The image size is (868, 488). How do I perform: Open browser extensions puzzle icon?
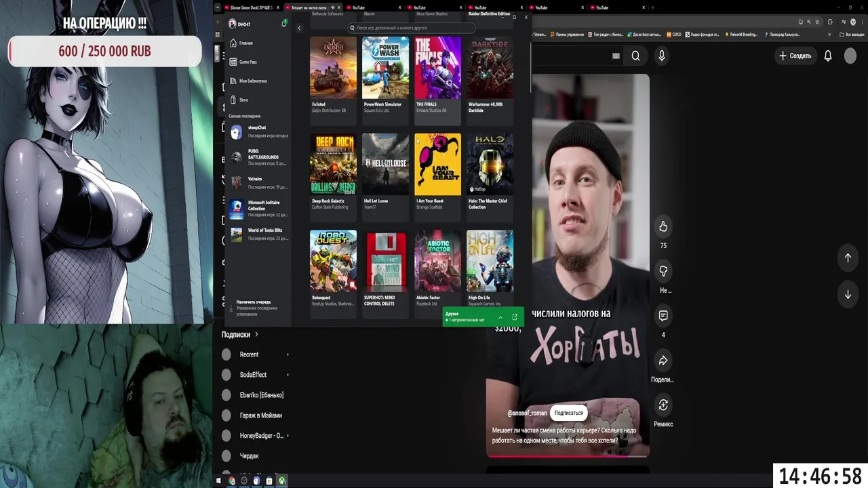point(830,22)
